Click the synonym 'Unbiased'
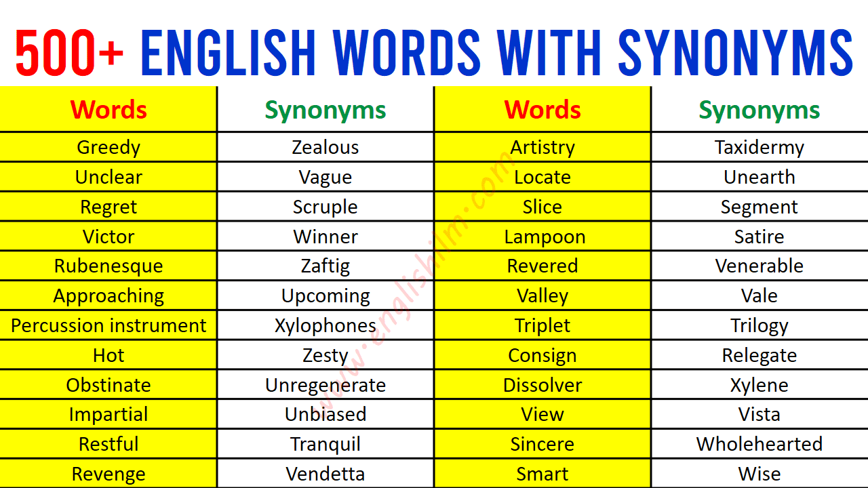This screenshot has height=488, width=868. (325, 414)
